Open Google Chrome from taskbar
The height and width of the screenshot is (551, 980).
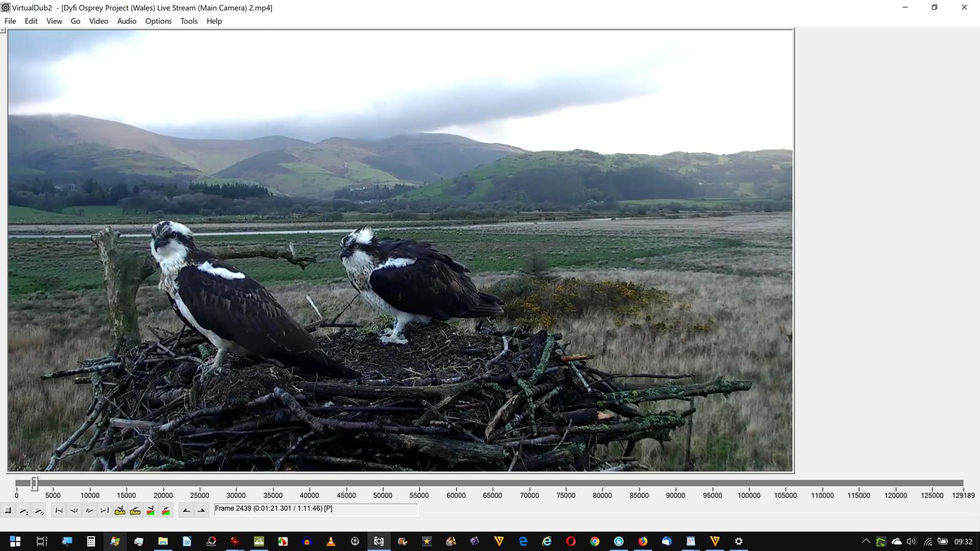[595, 541]
